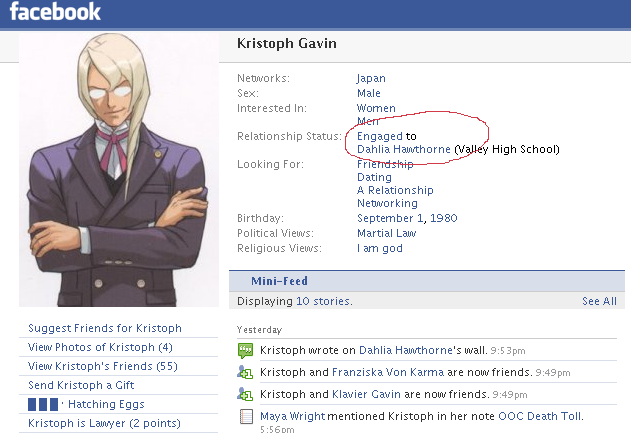Click Networking under Looking For
631x433 pixels.
[387, 203]
